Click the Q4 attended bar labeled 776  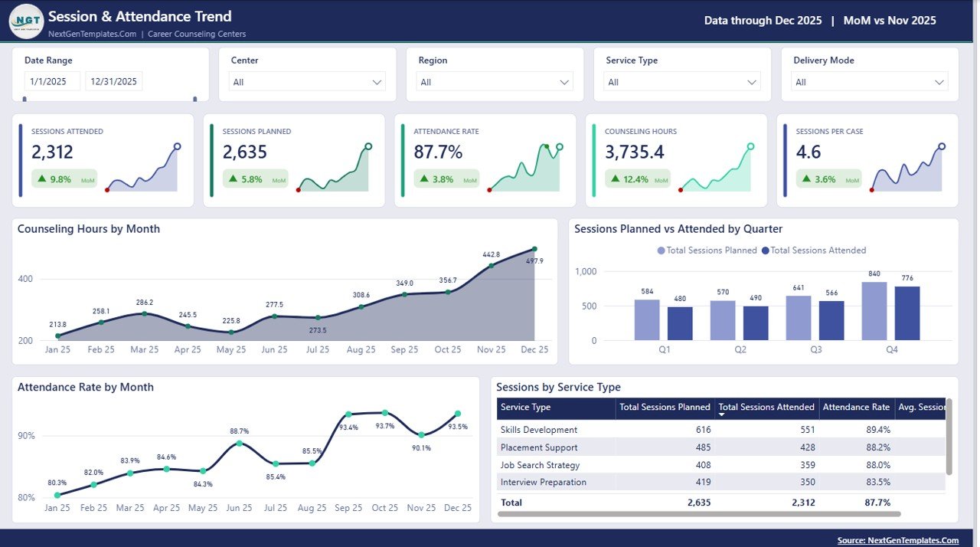click(907, 313)
